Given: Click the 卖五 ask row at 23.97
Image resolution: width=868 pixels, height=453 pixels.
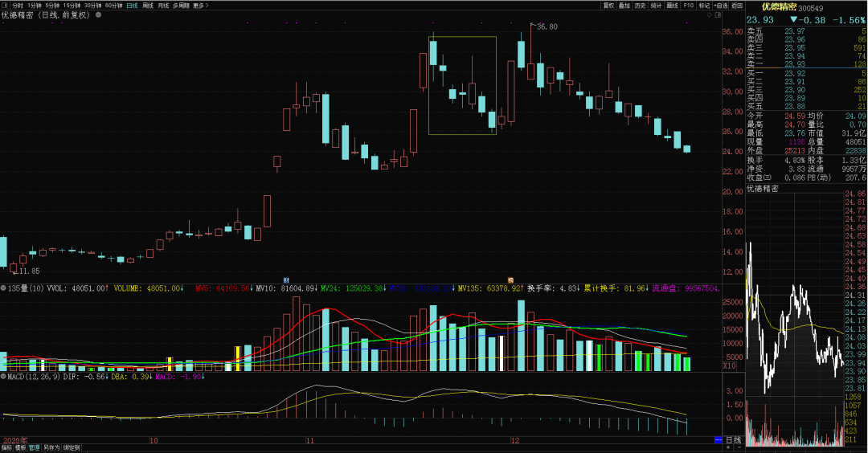Looking at the screenshot, I should (x=806, y=31).
